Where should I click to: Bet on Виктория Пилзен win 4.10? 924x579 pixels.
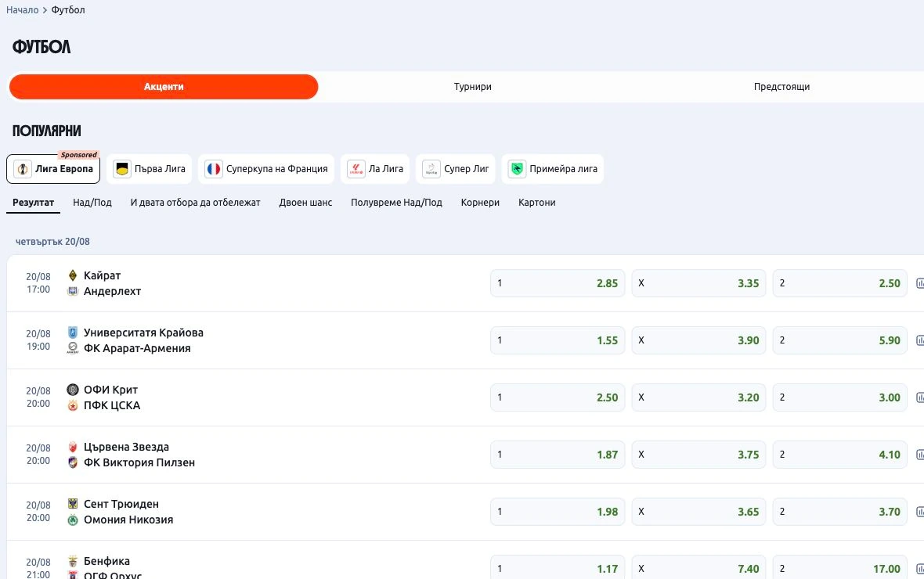[x=839, y=455]
